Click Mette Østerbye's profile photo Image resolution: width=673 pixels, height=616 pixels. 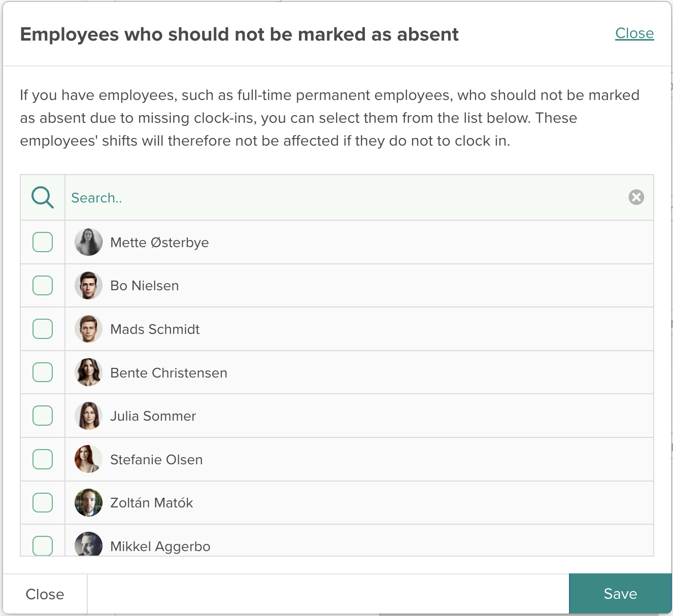click(88, 242)
